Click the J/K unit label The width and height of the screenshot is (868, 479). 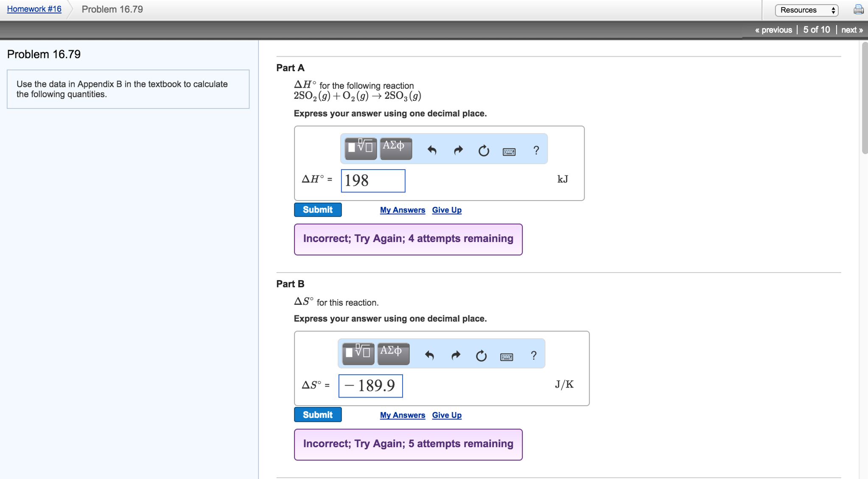point(564,384)
